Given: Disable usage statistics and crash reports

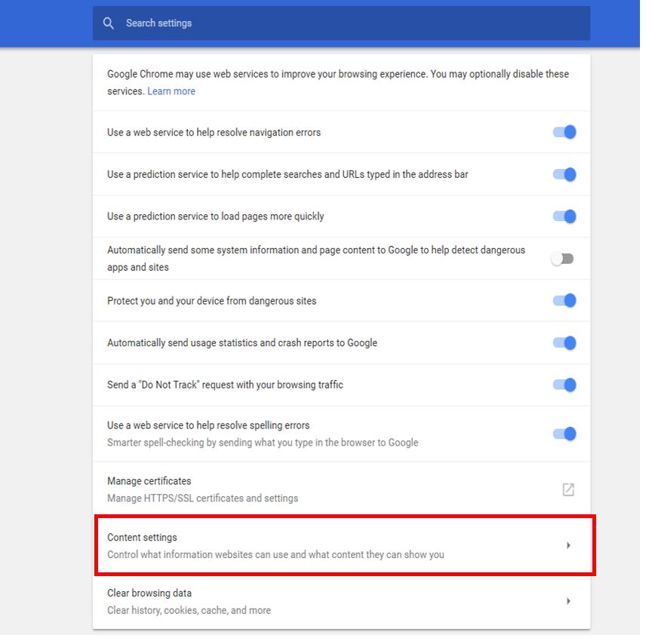Looking at the screenshot, I should (x=564, y=342).
